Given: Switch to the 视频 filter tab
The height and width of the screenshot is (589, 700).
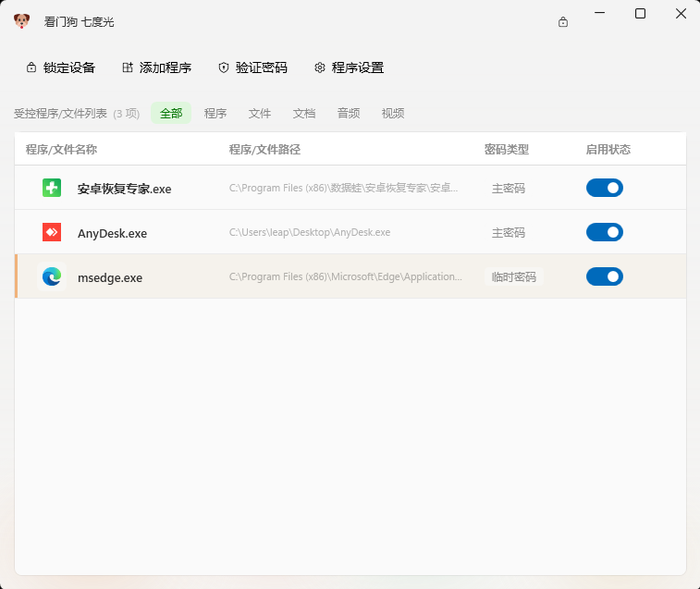Looking at the screenshot, I should (393, 113).
